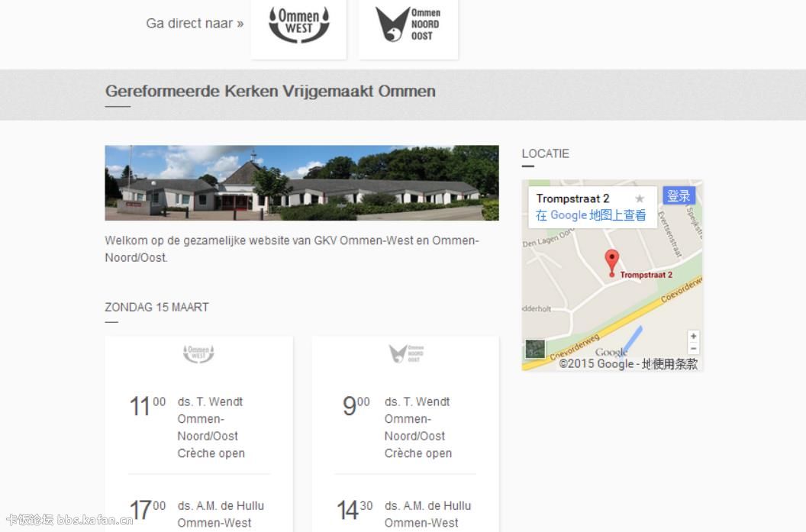The width and height of the screenshot is (806, 532).
Task: Click the red location pin on map
Action: [611, 263]
